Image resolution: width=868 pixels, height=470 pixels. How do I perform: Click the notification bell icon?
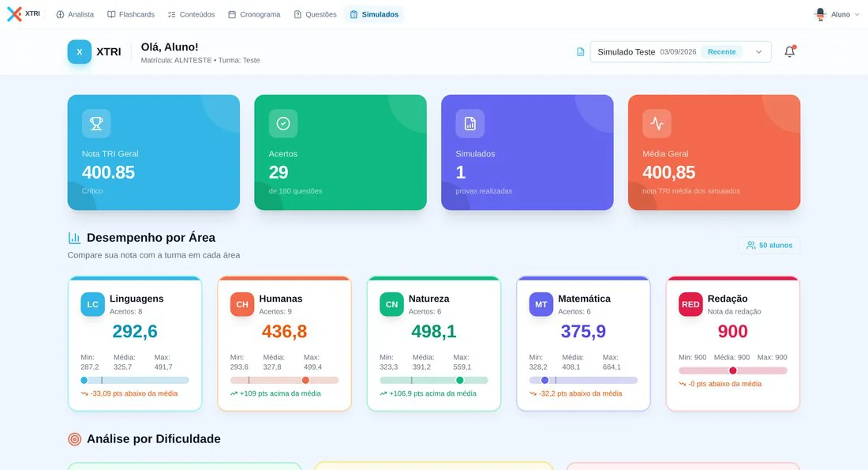[x=789, y=51]
